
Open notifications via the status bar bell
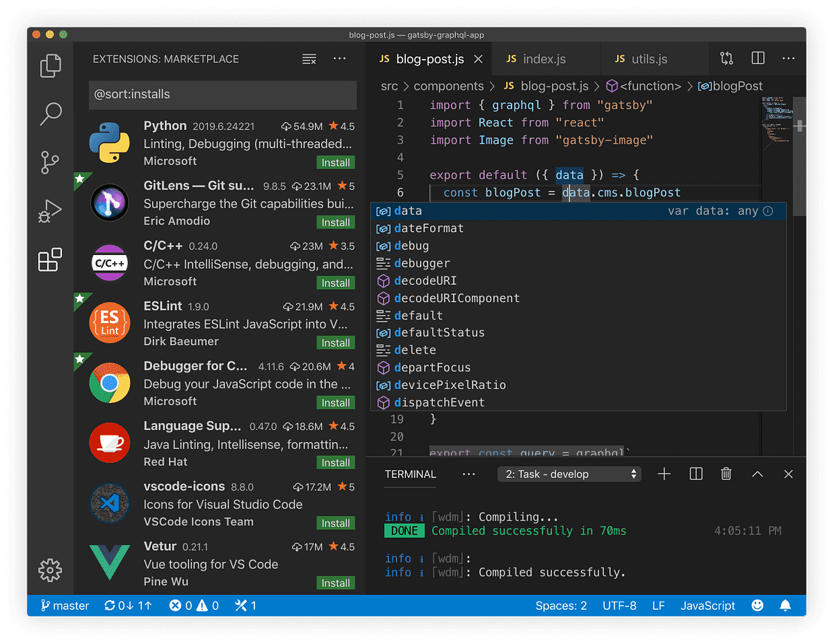pos(785,605)
